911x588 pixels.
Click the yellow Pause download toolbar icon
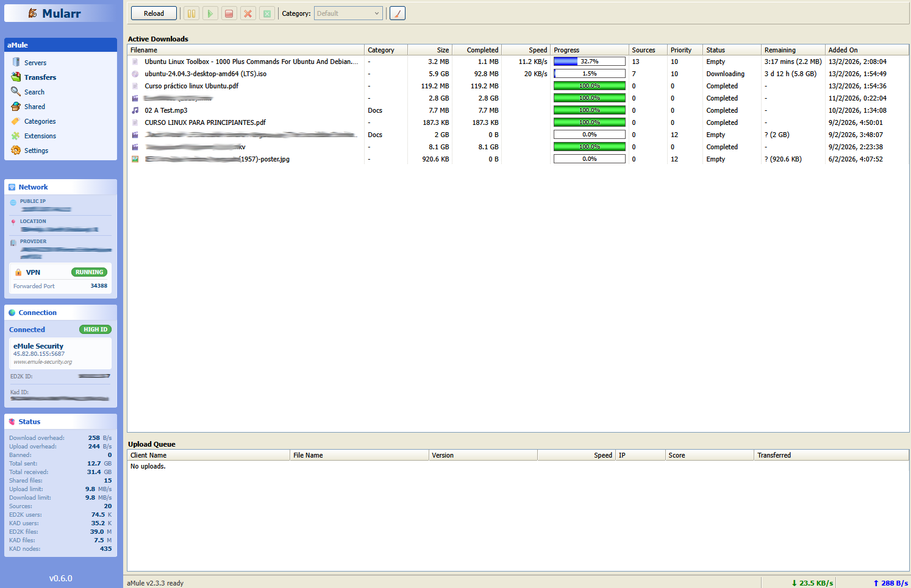(191, 13)
